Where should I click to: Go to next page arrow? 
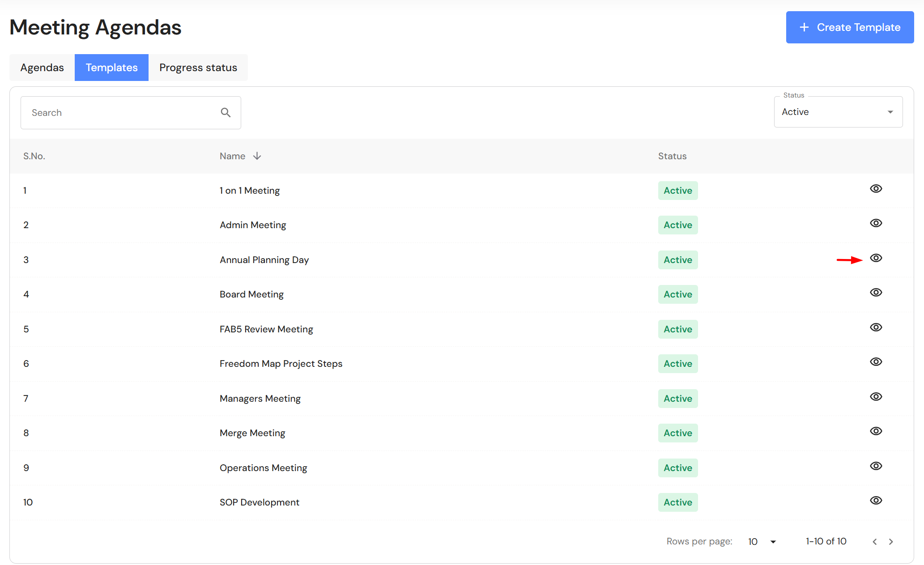pos(891,542)
